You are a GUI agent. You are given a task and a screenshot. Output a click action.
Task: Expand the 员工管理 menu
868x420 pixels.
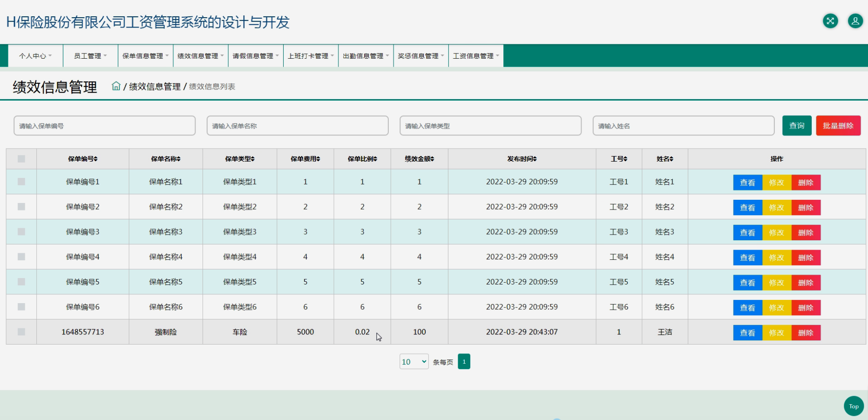coord(90,56)
